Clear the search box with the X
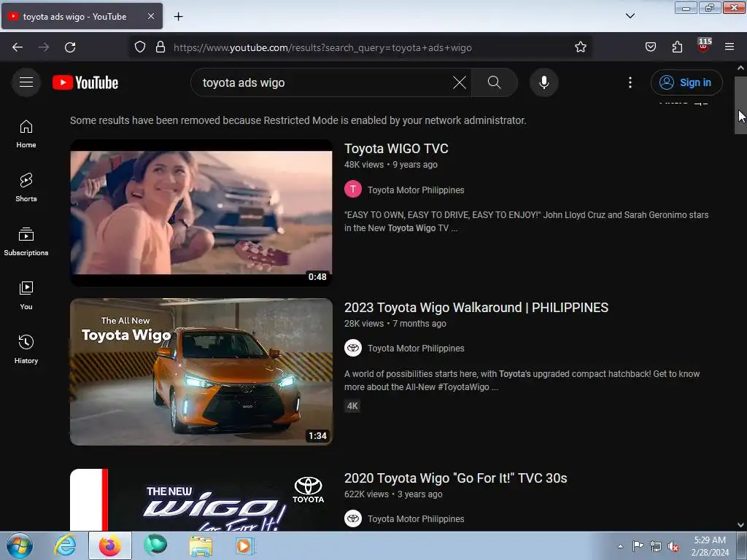Screen dimensions: 747x560 [460, 82]
